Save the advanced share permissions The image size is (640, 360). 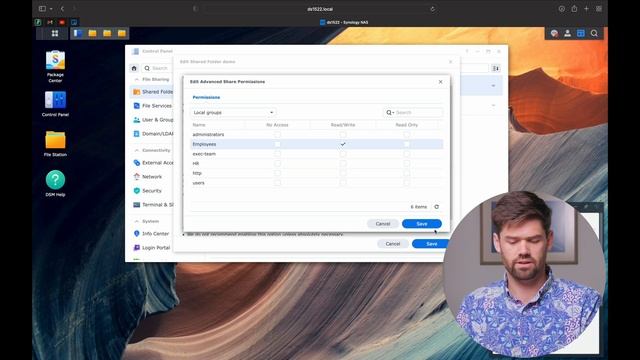(x=422, y=224)
